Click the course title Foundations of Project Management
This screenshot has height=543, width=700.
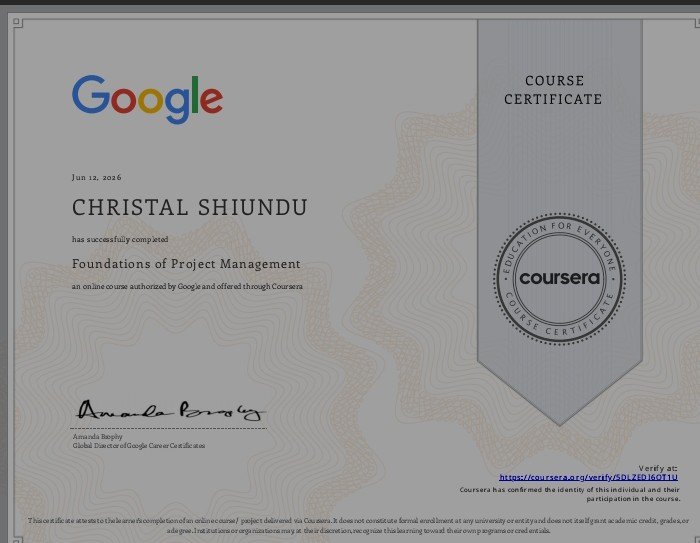click(186, 264)
